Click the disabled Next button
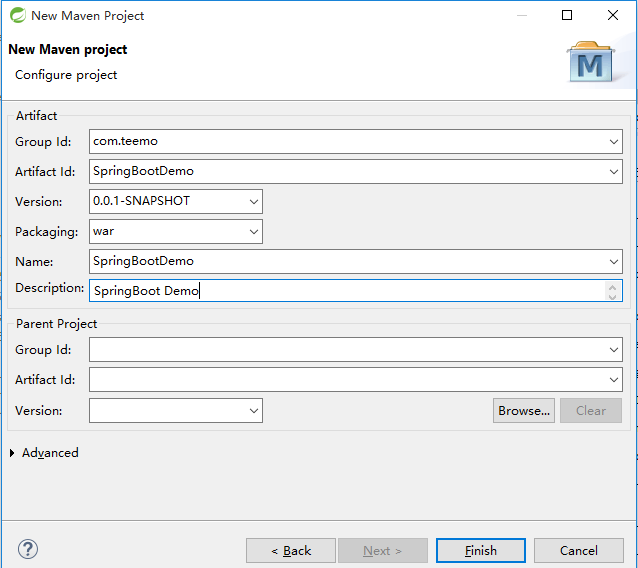This screenshot has width=638, height=568. click(x=382, y=551)
